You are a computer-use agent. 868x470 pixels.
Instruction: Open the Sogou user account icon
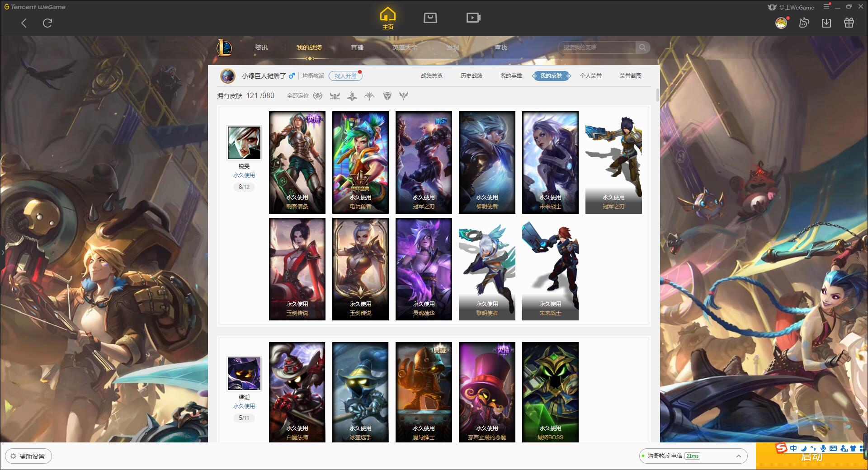click(x=844, y=448)
